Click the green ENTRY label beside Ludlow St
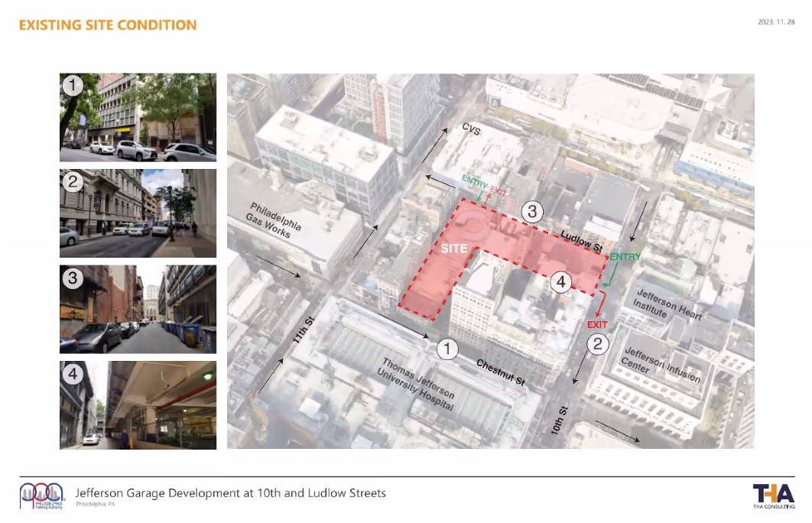This screenshot has width=812, height=523. click(625, 257)
